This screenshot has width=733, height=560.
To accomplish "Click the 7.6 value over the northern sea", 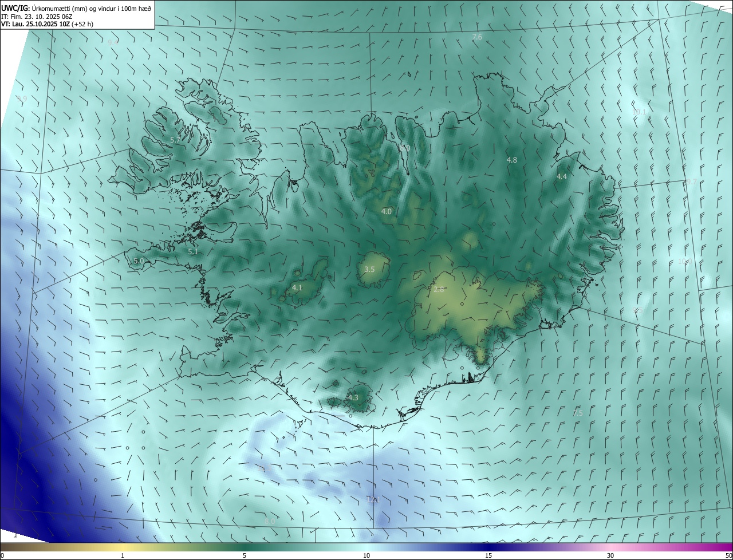I will pyautogui.click(x=477, y=37).
